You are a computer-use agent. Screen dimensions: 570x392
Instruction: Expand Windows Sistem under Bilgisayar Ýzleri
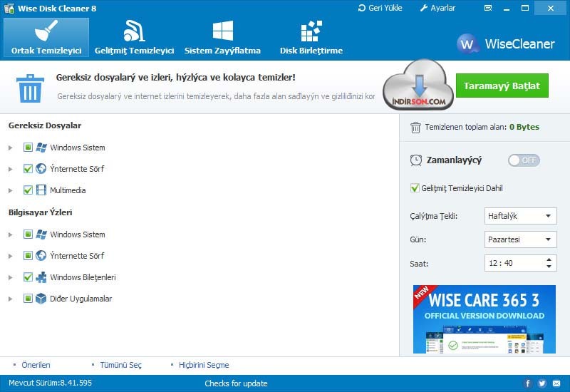[x=11, y=234]
